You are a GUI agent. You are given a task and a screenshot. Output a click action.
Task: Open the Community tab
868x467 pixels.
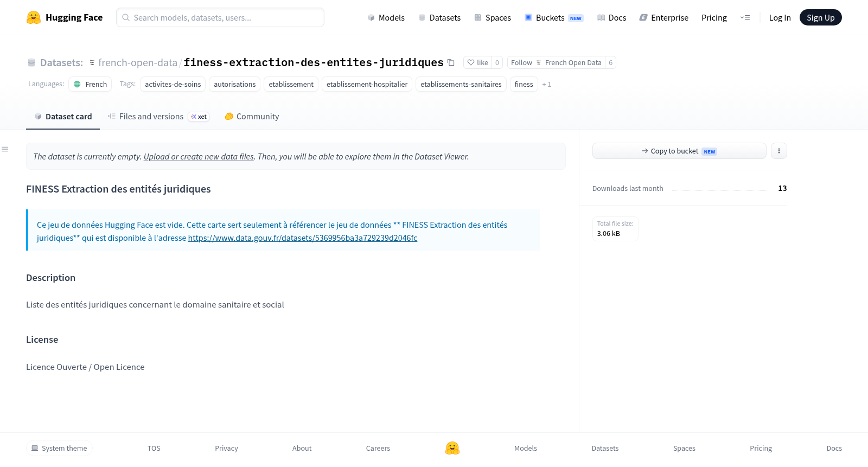click(252, 116)
